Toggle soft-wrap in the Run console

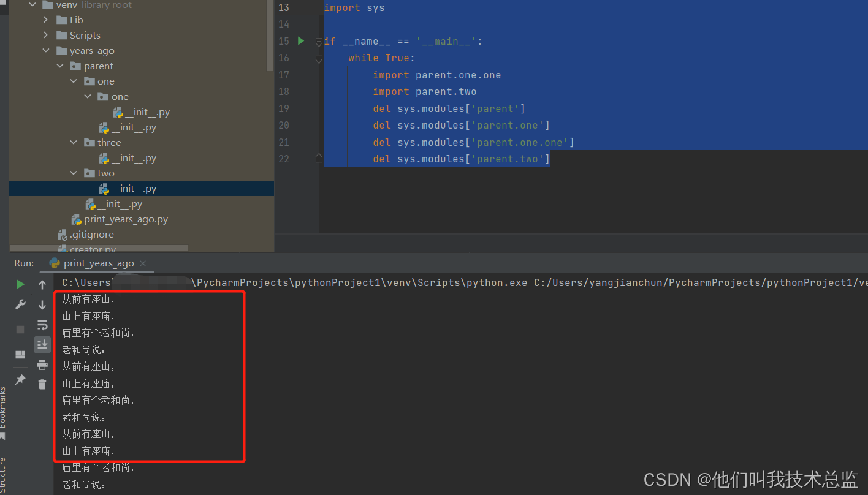[x=42, y=325]
